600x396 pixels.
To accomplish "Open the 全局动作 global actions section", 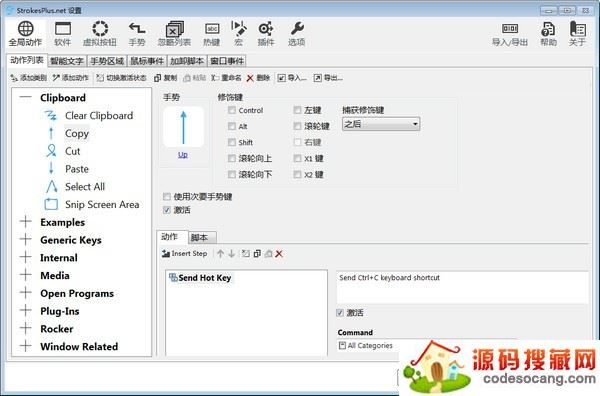I will pyautogui.click(x=25, y=34).
